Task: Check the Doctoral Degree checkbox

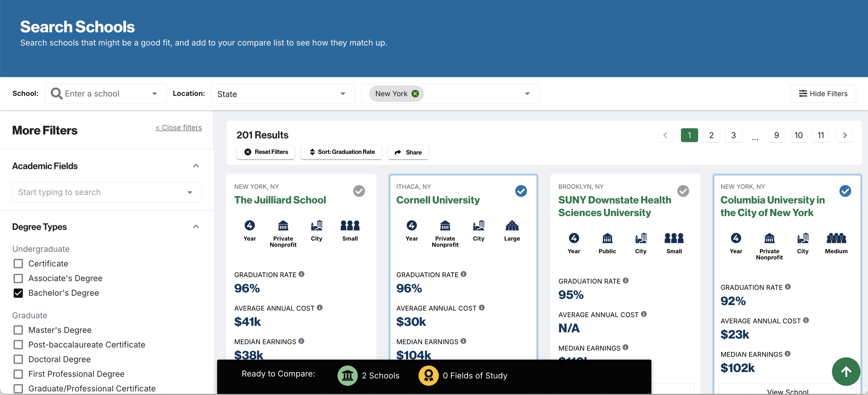Action: coord(18,359)
